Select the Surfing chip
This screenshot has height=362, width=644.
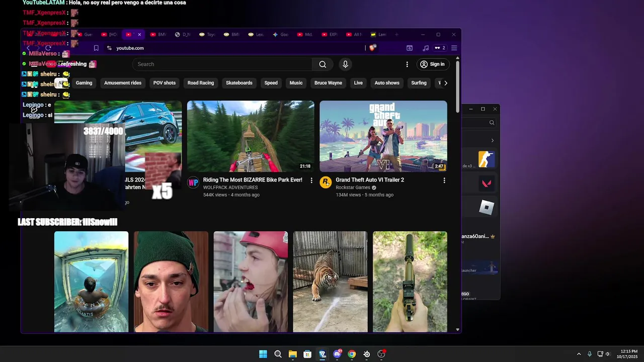coord(419,83)
